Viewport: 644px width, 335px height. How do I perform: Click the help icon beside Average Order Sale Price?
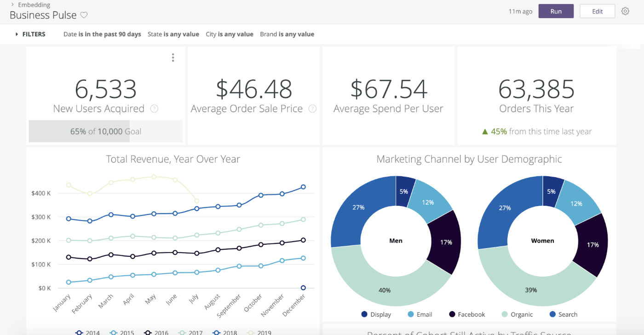(312, 109)
